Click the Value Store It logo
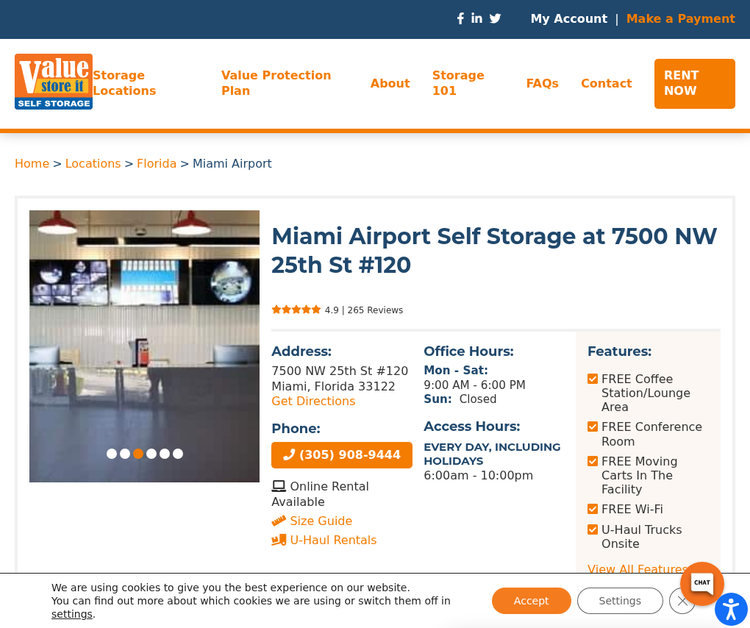 [x=54, y=82]
